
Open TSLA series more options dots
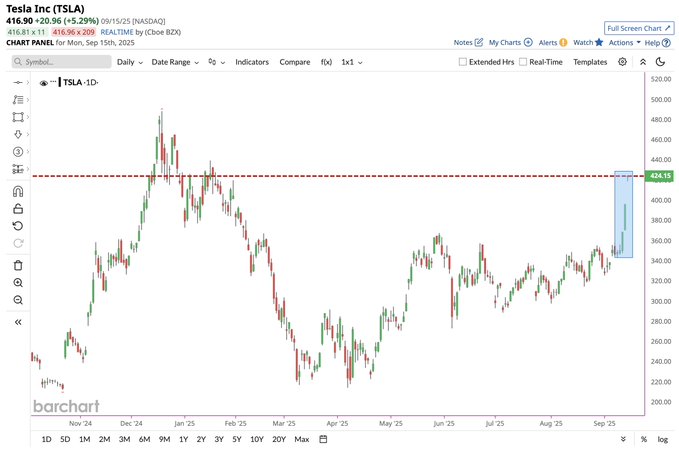tap(53, 81)
